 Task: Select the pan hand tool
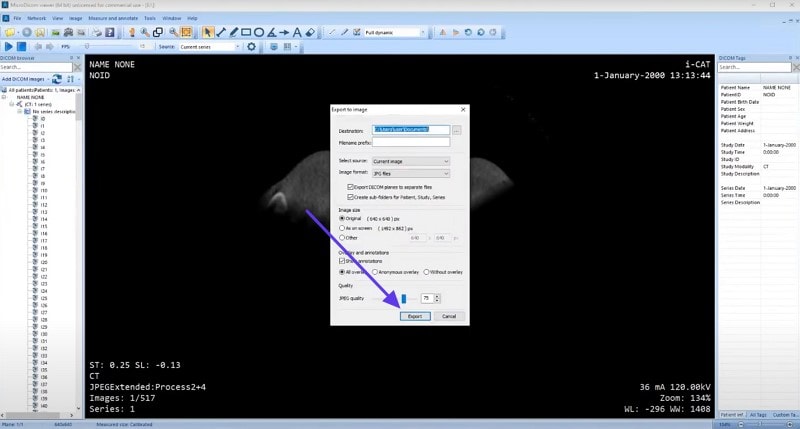pos(132,33)
